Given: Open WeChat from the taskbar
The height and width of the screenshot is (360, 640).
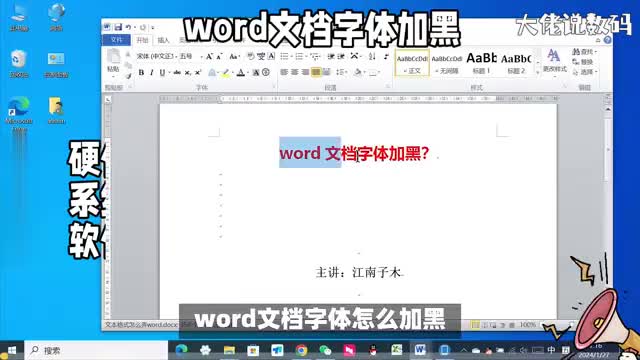Looking at the screenshot, I should (325, 350).
